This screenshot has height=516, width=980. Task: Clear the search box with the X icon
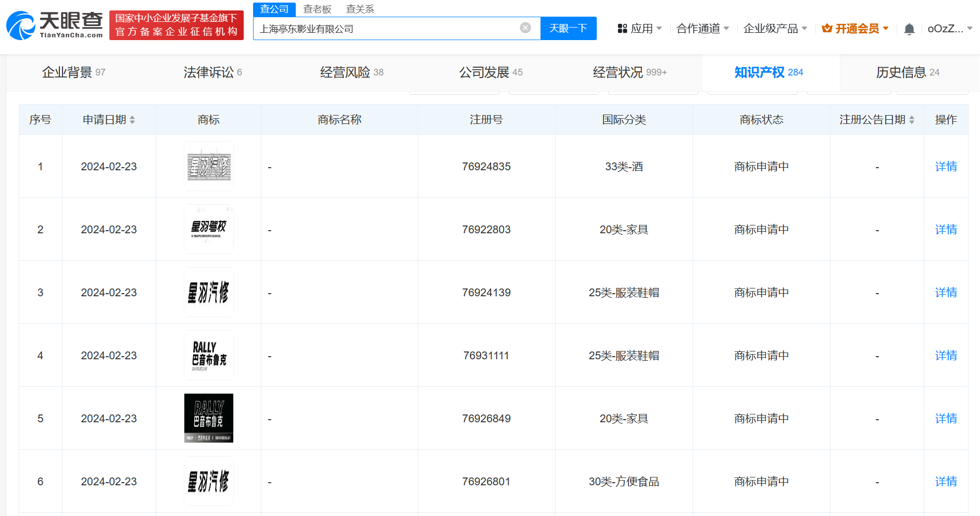(x=525, y=28)
